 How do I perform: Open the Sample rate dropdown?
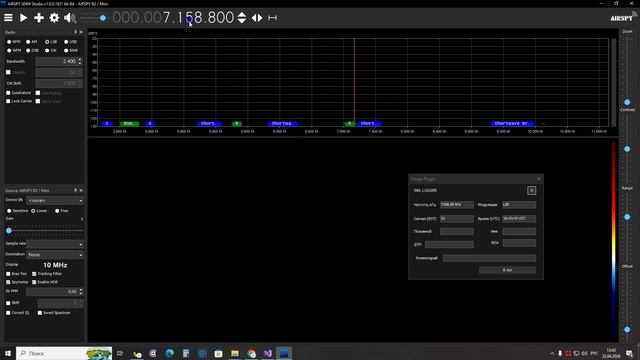click(55, 244)
